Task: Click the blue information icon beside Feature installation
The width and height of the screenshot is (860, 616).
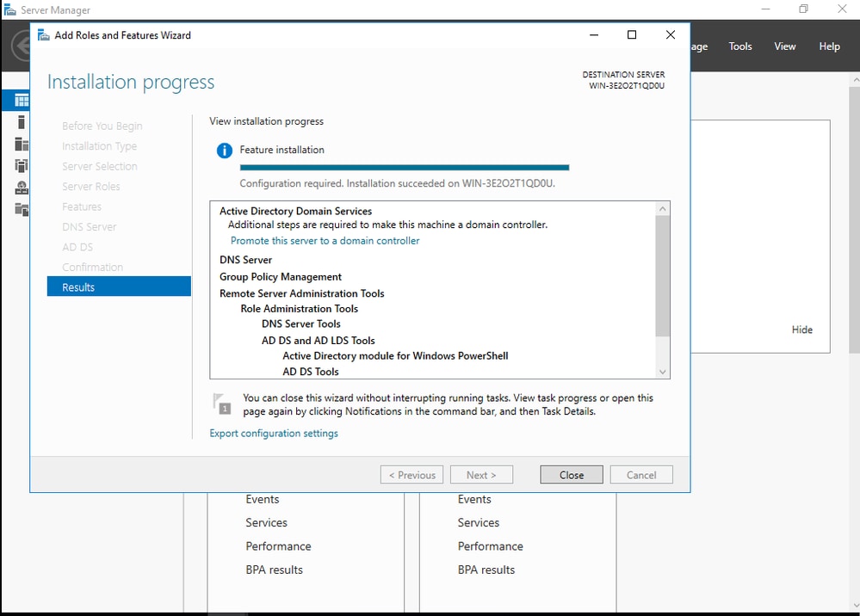Action: (x=225, y=151)
